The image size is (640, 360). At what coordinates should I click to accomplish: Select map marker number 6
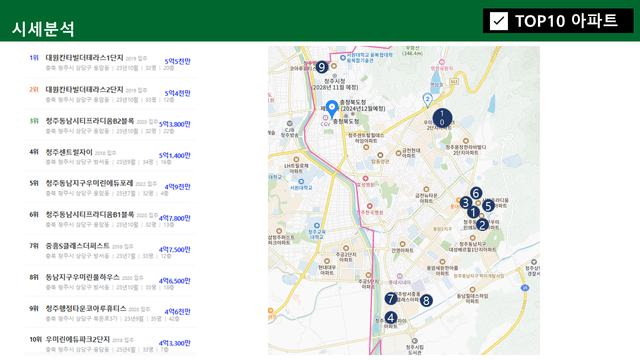coord(476,193)
